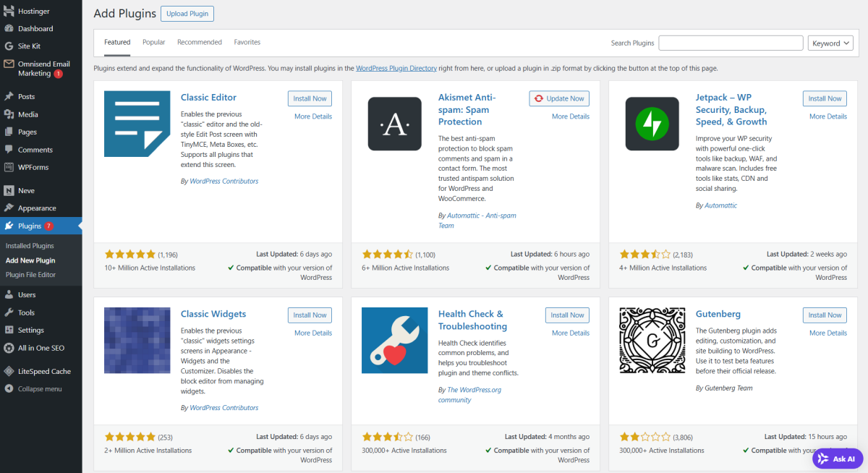Click the Gutenberg plugin logo

(x=652, y=340)
